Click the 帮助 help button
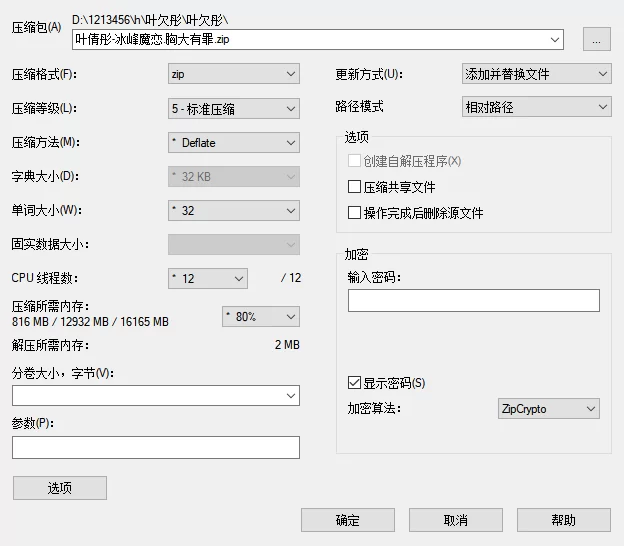Image resolution: width=624 pixels, height=546 pixels. pos(564,520)
